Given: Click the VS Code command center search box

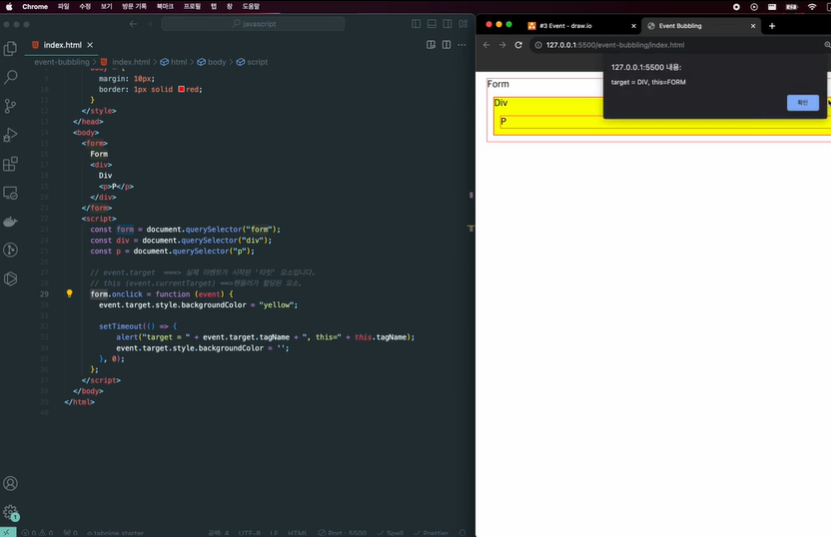Looking at the screenshot, I should (253, 24).
